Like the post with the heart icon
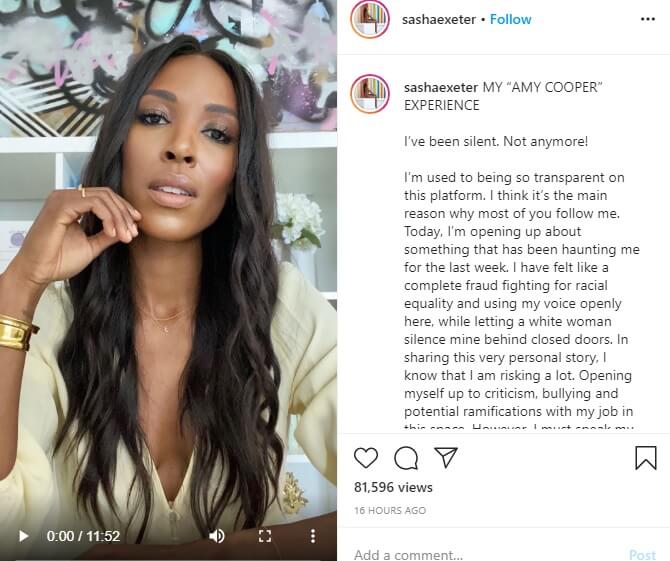Viewport: 670px width, 561px height. click(x=366, y=458)
